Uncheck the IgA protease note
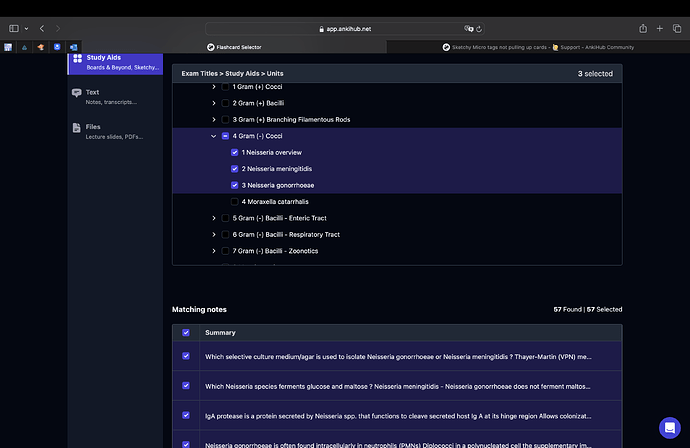The image size is (690, 448). click(x=186, y=415)
